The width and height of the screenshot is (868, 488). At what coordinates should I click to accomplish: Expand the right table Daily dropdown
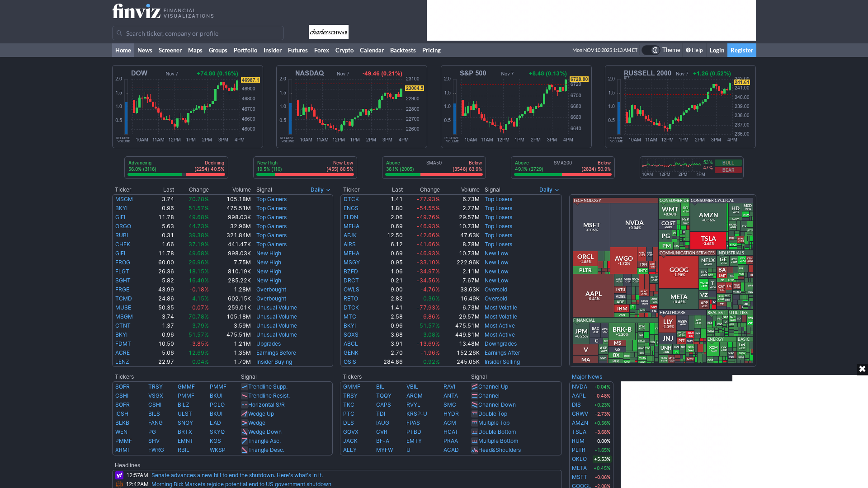(549, 190)
